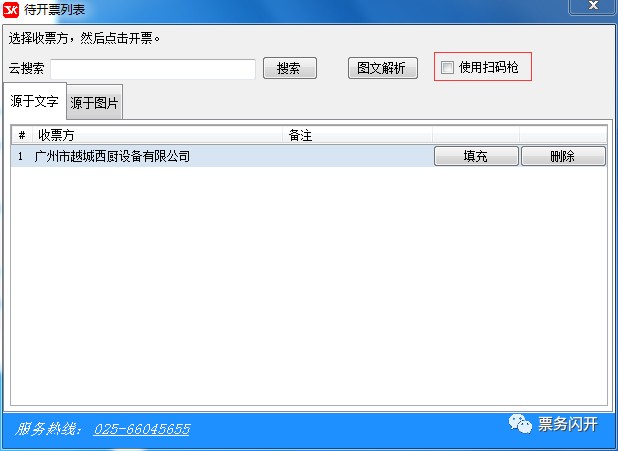Click the WeChat icon beside 票务闪开

(520, 424)
